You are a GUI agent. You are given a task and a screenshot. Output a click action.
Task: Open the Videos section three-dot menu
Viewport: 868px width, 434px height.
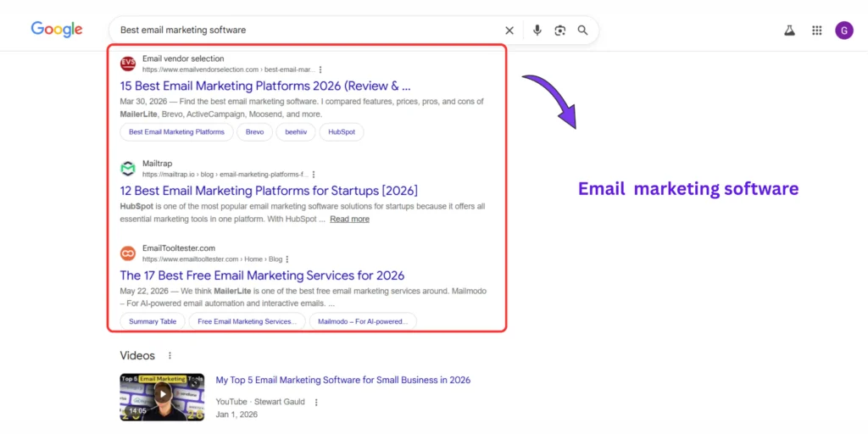pos(170,355)
